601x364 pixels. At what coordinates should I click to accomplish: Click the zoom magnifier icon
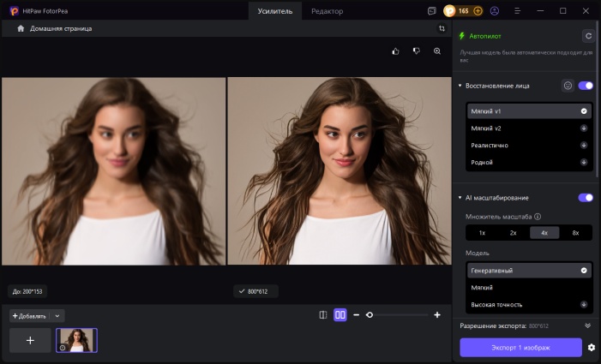point(437,51)
